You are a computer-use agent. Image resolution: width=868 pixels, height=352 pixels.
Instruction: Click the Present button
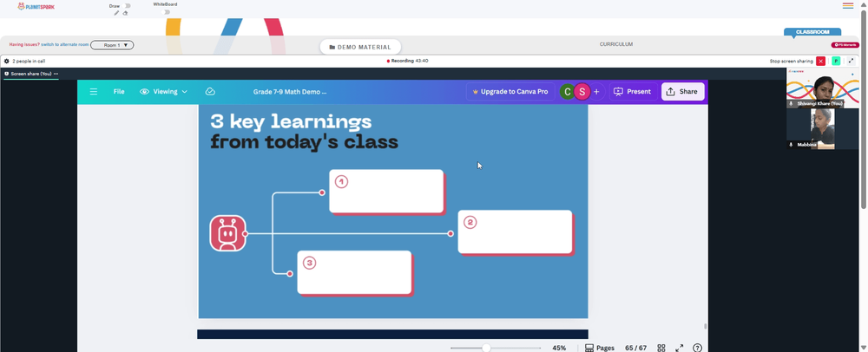[632, 92]
